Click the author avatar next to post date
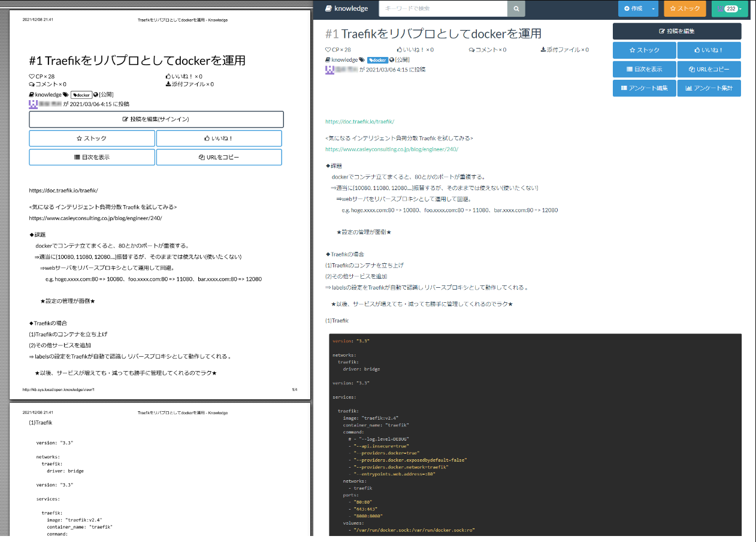This screenshot has width=756, height=542. (x=329, y=70)
